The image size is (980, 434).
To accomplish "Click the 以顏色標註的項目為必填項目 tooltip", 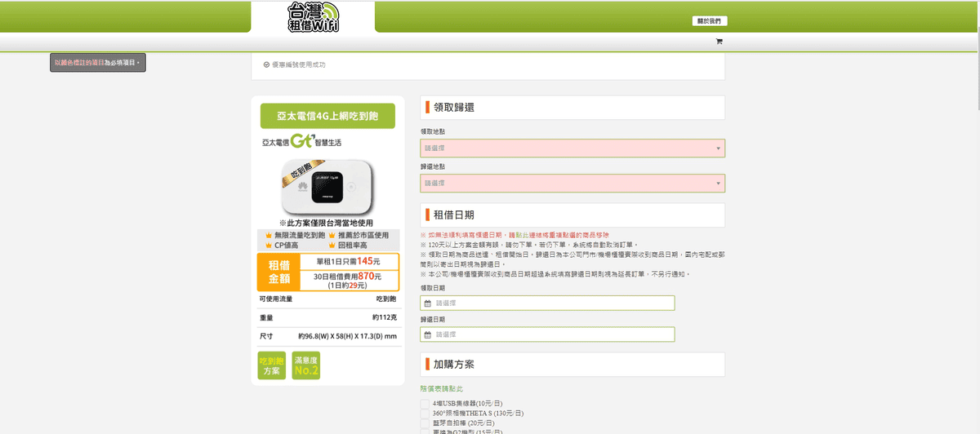I will click(98, 62).
